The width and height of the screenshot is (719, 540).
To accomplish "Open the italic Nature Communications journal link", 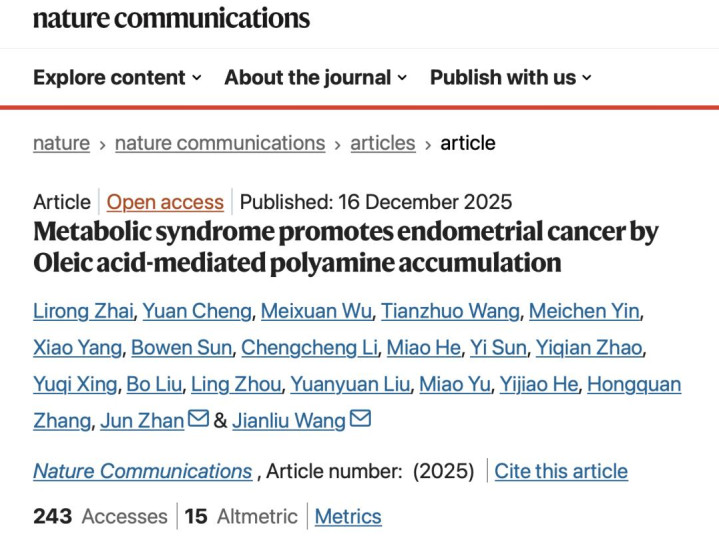I will [142, 470].
